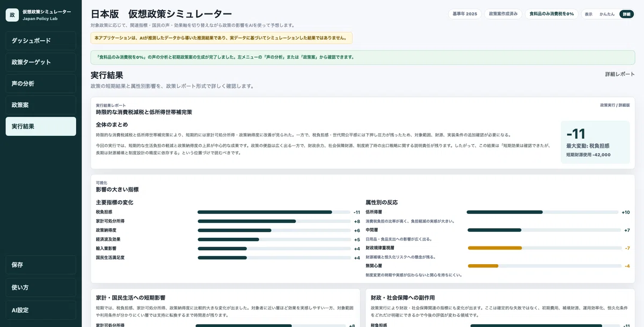Click the 政策実行 / 詳細版 label
This screenshot has width=644, height=327.
coord(614,105)
